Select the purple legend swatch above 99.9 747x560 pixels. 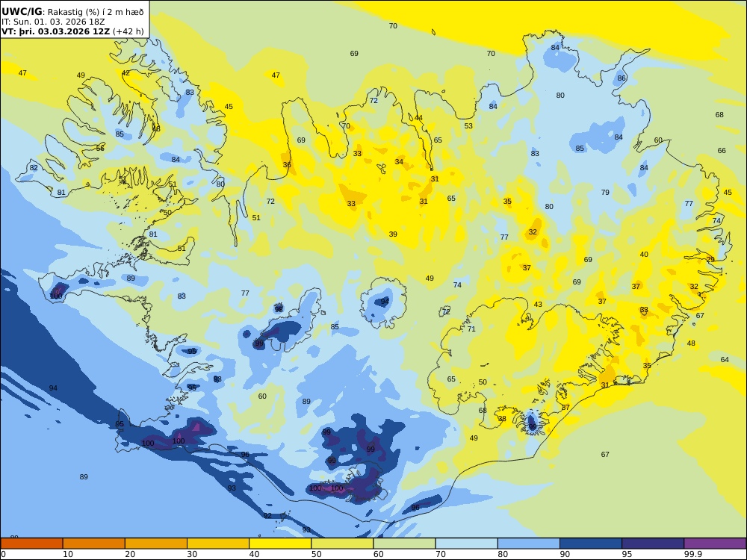[x=715, y=544]
